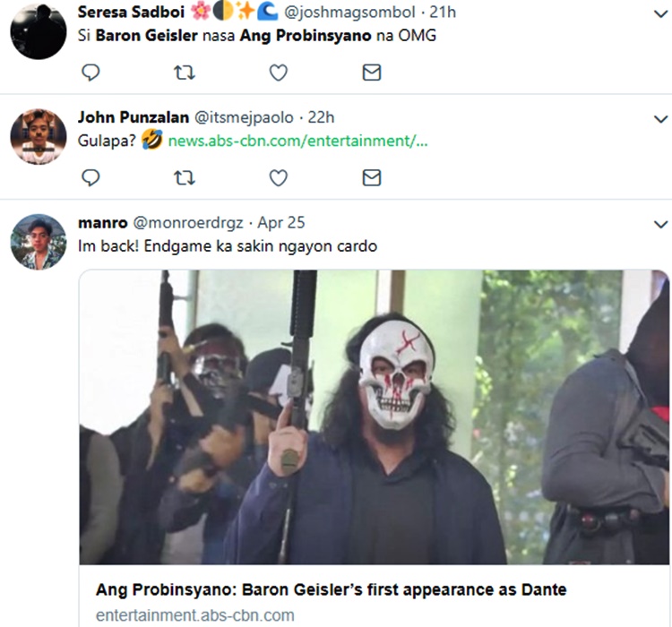
Task: Like John Punzalan's Gulapa tweet
Action: point(279,178)
